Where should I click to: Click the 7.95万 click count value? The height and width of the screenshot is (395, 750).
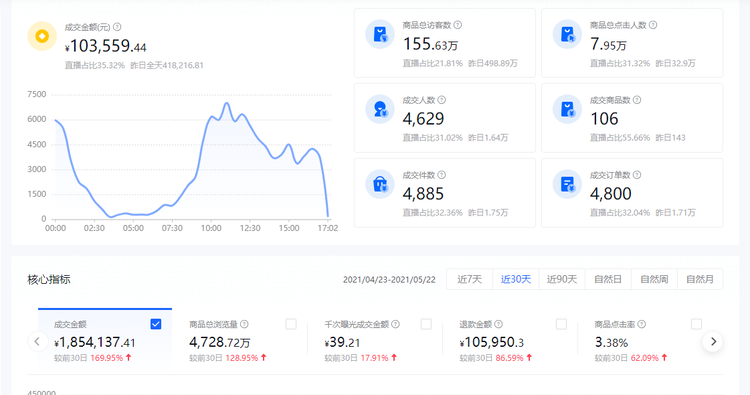point(608,44)
